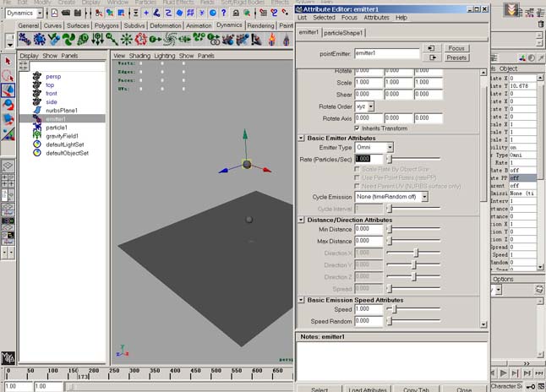This screenshot has height=392, width=546.
Task: Click the Focus button in Attribute Editor
Action: point(456,48)
